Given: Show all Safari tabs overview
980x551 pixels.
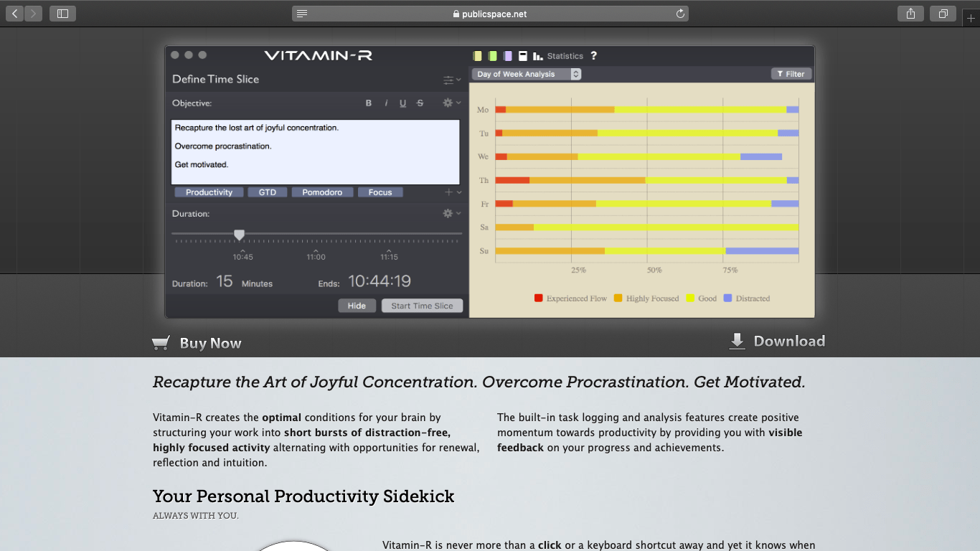Looking at the screenshot, I should (x=943, y=14).
